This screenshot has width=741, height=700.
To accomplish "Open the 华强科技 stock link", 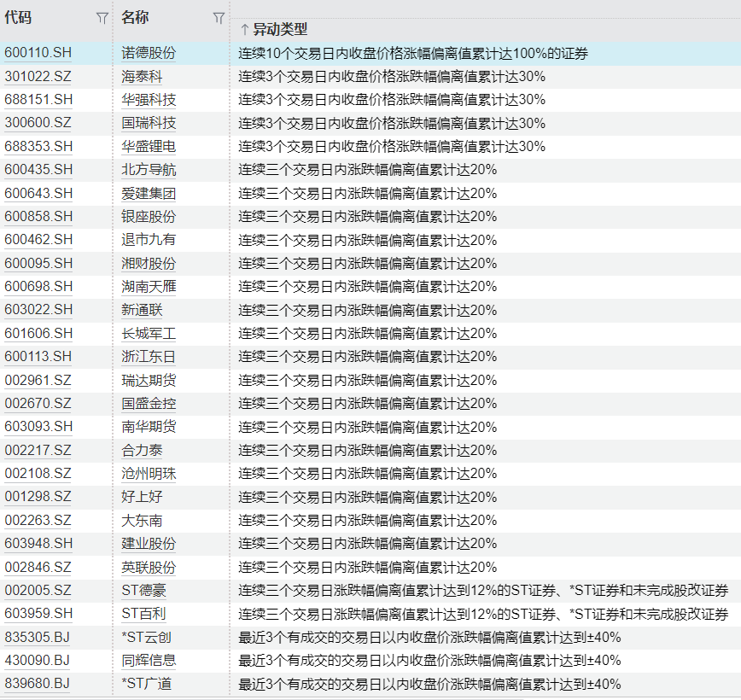I will (149, 100).
